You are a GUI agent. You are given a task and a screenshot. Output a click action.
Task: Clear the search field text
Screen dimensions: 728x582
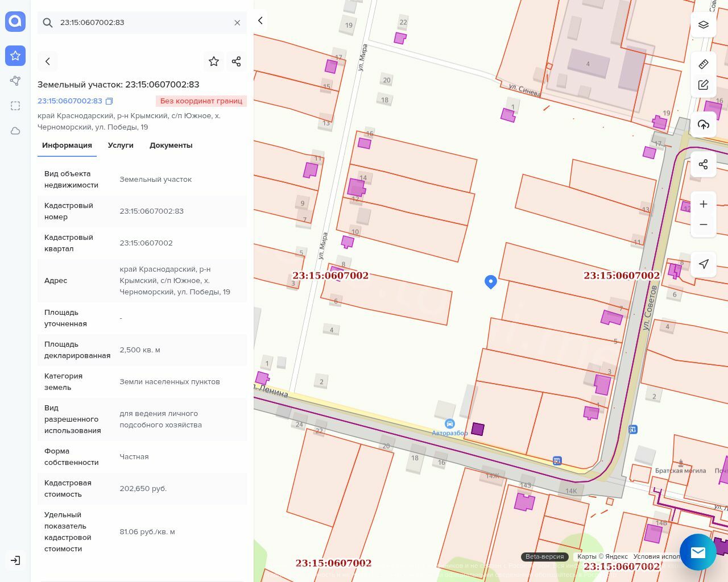click(x=237, y=23)
